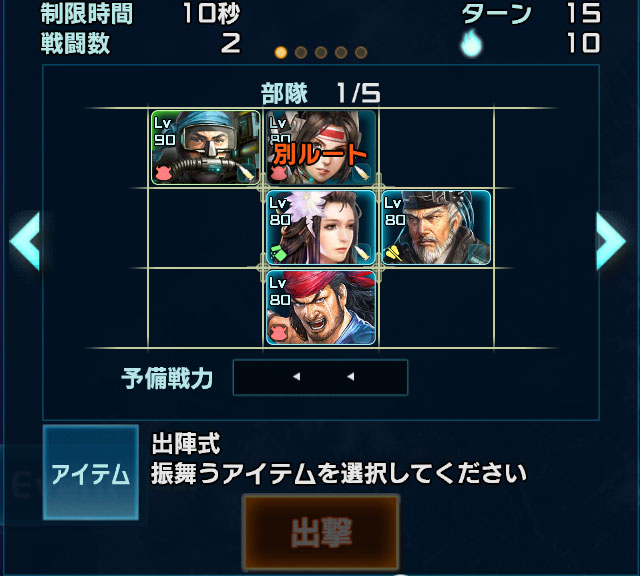Select the flower-haired woman Lv 80 card
The image size is (640, 576).
tap(321, 227)
